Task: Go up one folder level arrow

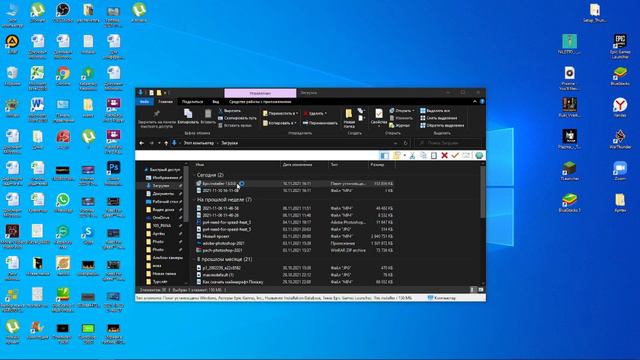Action: (166, 143)
